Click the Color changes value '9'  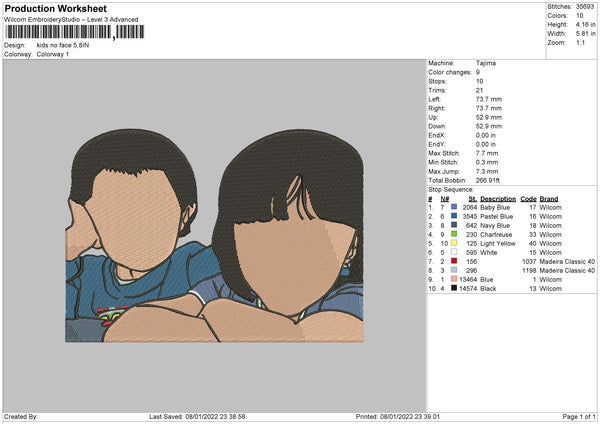coord(478,72)
